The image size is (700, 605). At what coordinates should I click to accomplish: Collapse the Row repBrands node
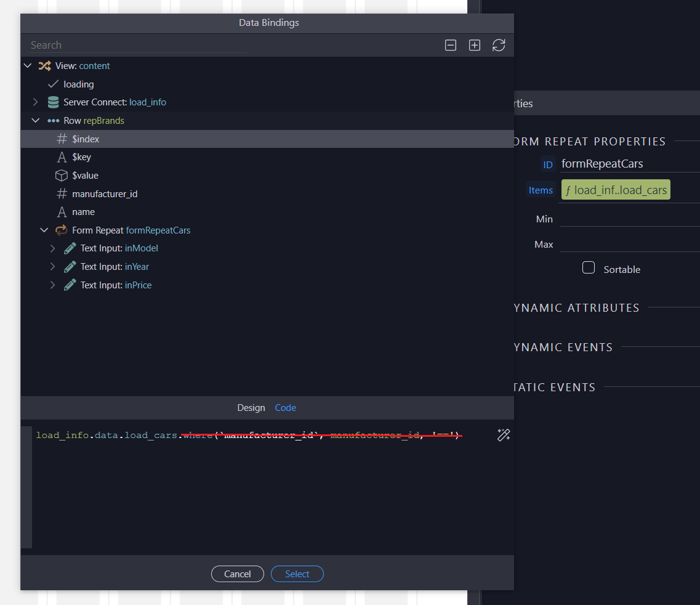35,121
